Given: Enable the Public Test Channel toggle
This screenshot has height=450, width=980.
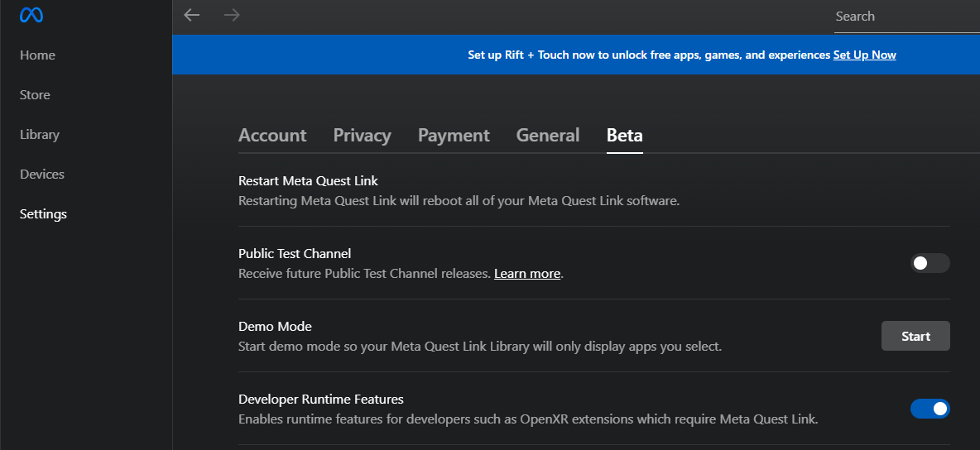Looking at the screenshot, I should (x=930, y=263).
